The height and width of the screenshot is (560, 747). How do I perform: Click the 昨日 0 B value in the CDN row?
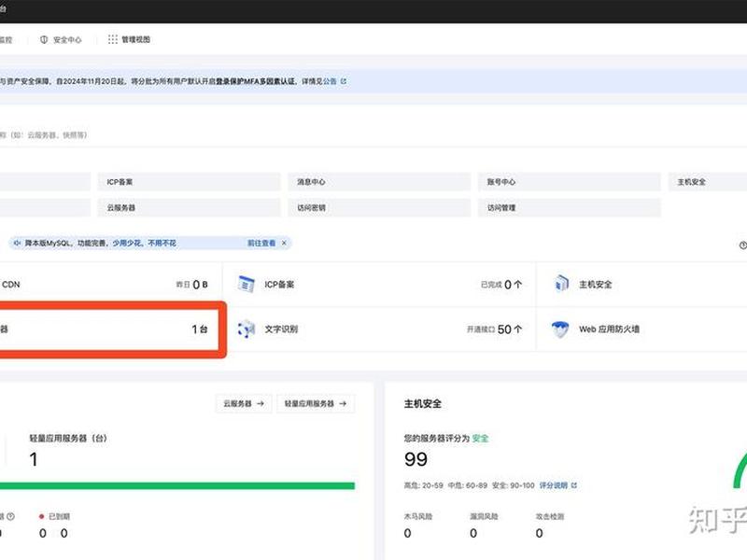click(191, 285)
